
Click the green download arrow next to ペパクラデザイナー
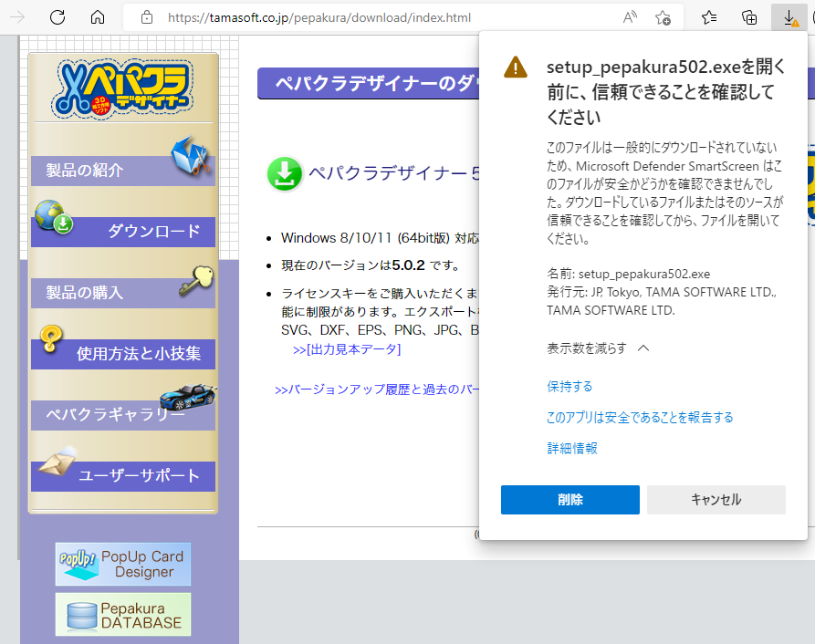coord(285,173)
